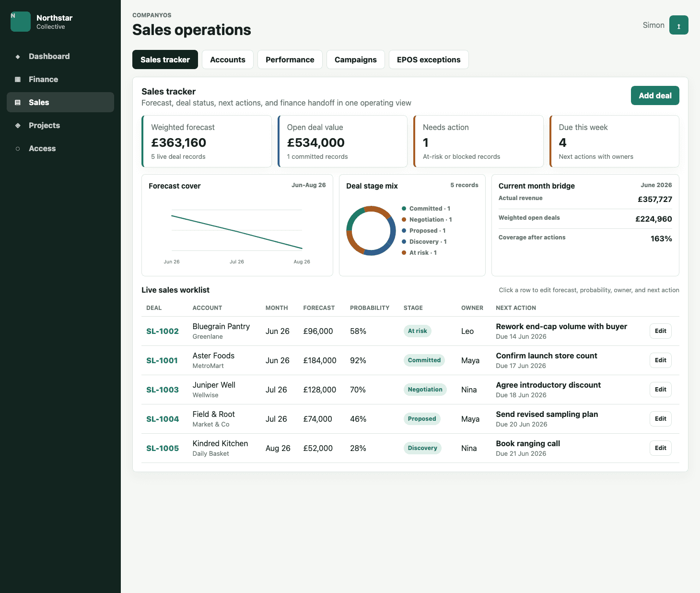Click the Committed stage badge in worklist
700x593 pixels.
(x=424, y=360)
